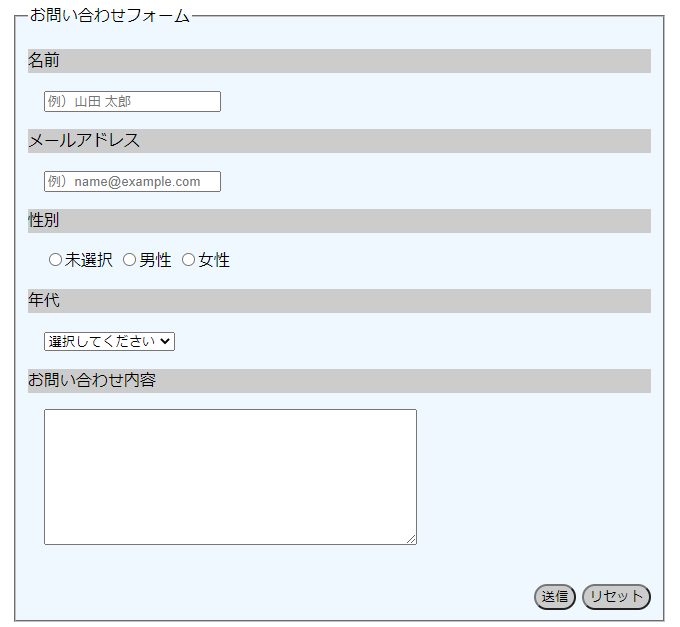The width and height of the screenshot is (680, 627).
Task: Click the 未選択 label text
Action: click(x=89, y=260)
